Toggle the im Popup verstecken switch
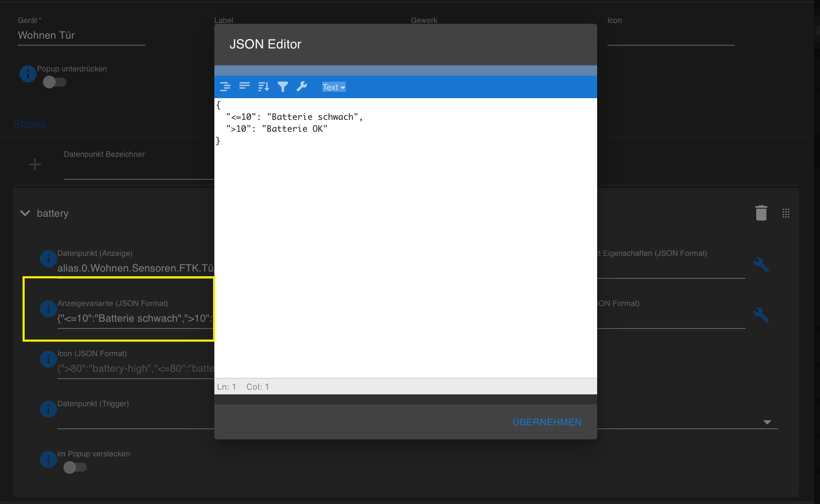 [75, 467]
